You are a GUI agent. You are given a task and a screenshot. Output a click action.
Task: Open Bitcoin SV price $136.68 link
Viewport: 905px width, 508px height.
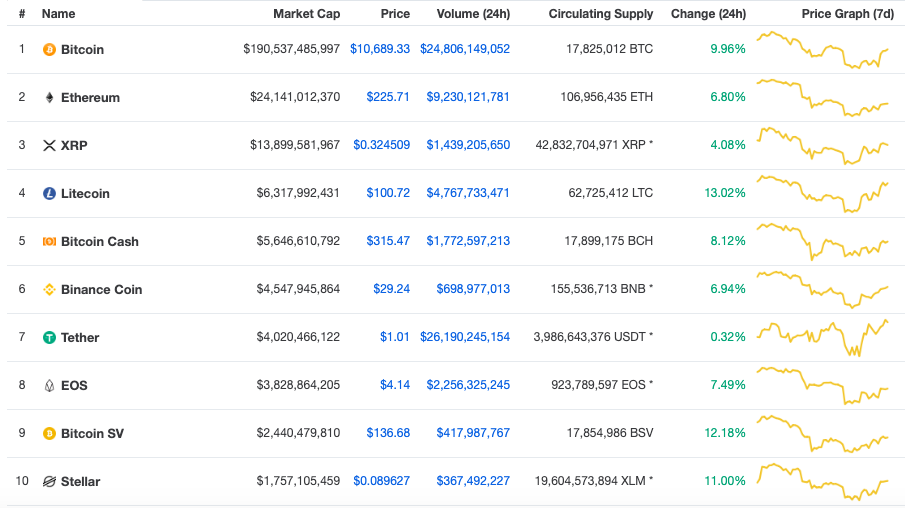tap(388, 432)
